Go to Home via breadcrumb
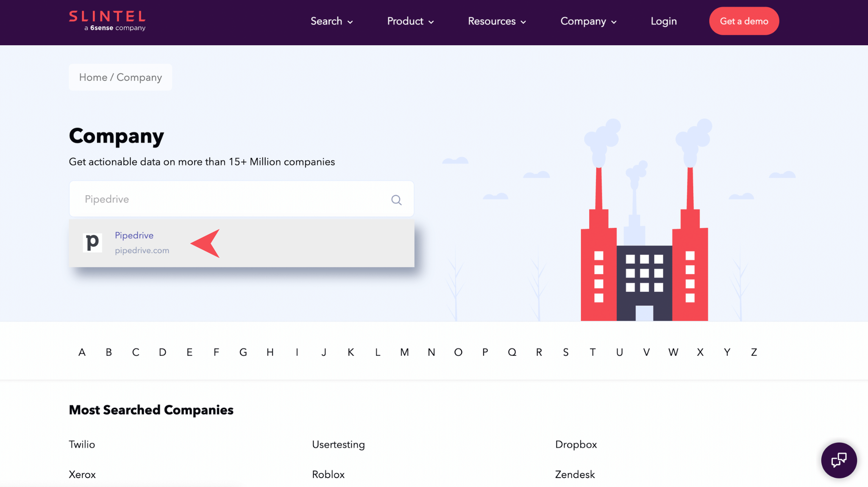This screenshot has width=868, height=487. 93,77
